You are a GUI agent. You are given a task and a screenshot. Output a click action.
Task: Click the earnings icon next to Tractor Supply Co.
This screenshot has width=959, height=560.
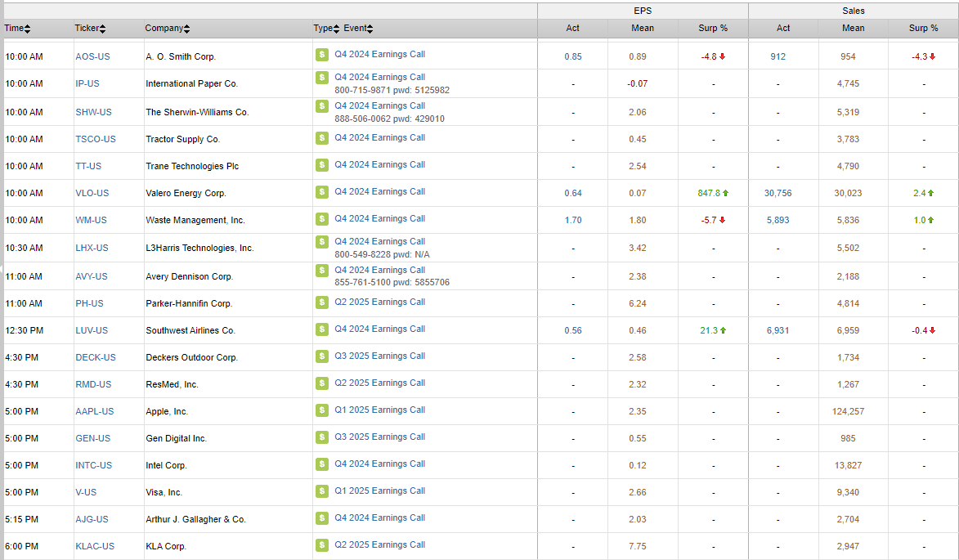pyautogui.click(x=321, y=137)
